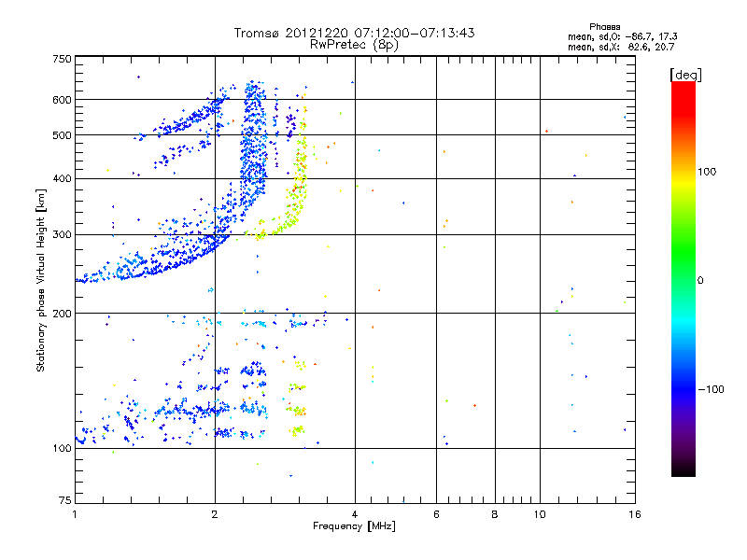
Task: Click the y-axis tick label '75'
Action: pyautogui.click(x=65, y=500)
